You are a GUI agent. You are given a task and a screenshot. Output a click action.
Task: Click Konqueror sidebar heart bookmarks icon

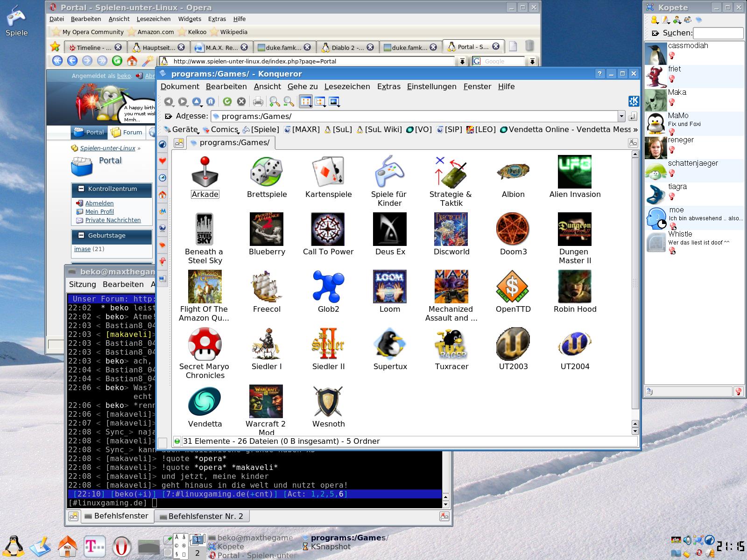click(162, 161)
